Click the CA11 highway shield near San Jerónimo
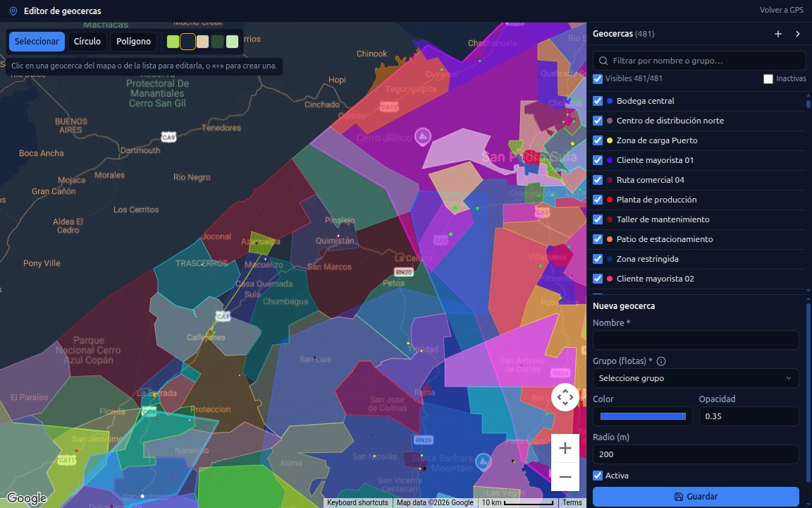Screen dimensions: 812x508 66,460
